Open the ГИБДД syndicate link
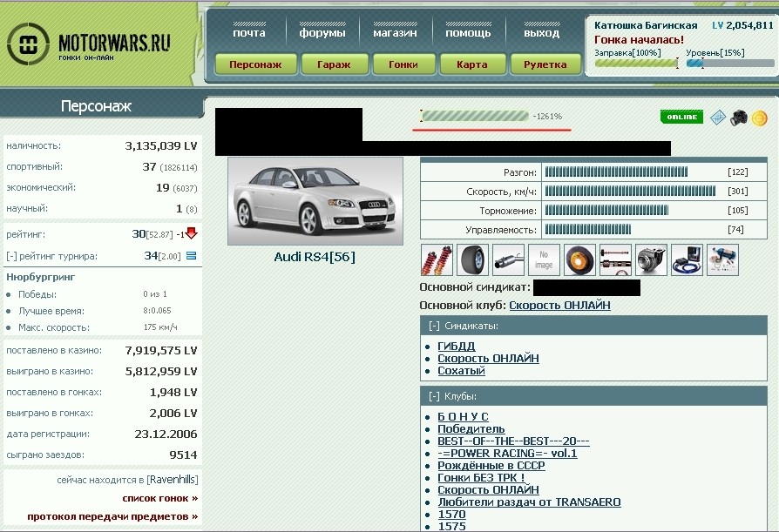This screenshot has width=779, height=532. (x=456, y=346)
